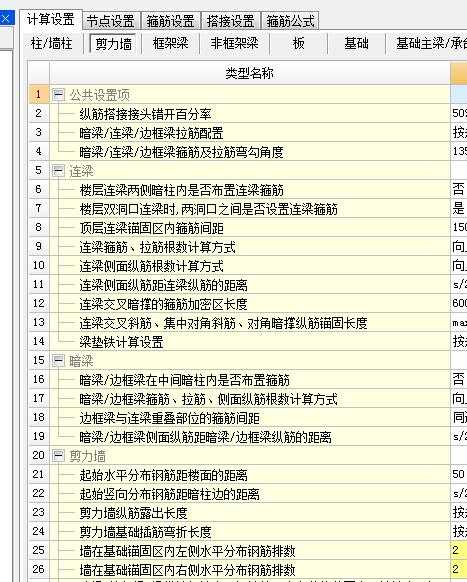Image resolution: width=467 pixels, height=582 pixels.
Task: Select row 纵筋搭接接头错开百分率
Action: [x=249, y=114]
